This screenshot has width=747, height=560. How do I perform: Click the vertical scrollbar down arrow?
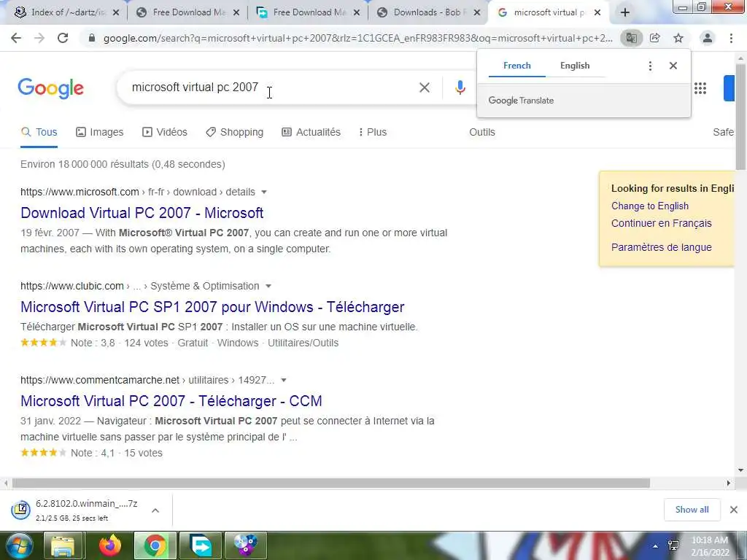(741, 470)
